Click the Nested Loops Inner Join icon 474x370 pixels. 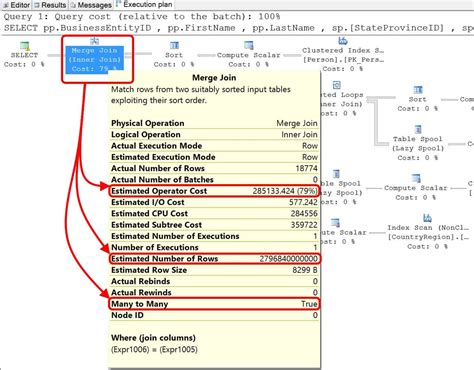(336, 85)
